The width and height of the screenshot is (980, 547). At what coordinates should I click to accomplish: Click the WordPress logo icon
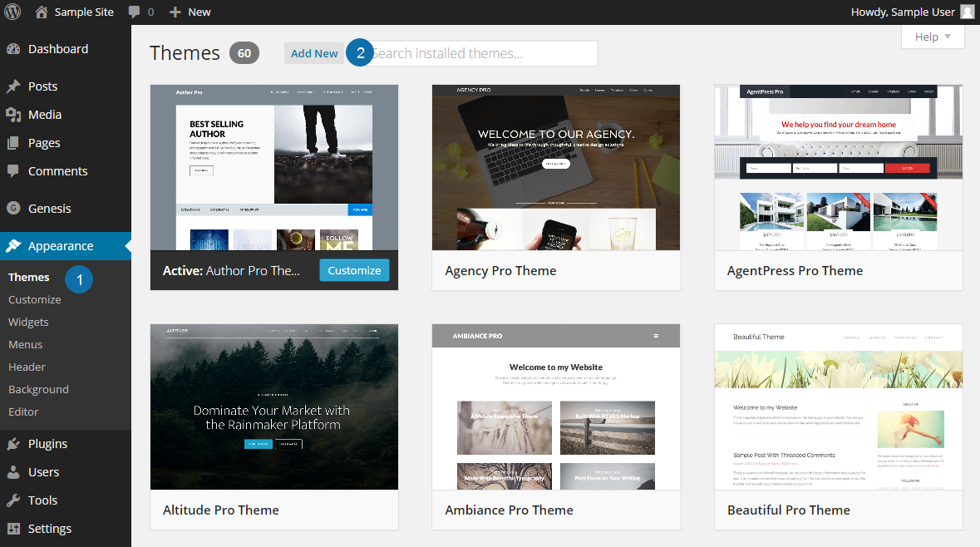(x=12, y=12)
